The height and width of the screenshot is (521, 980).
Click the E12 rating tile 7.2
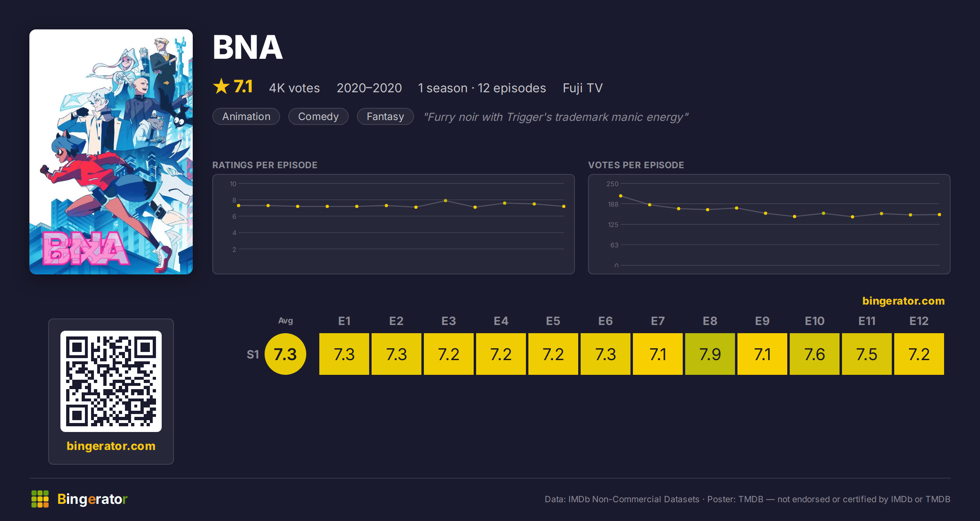pyautogui.click(x=919, y=354)
